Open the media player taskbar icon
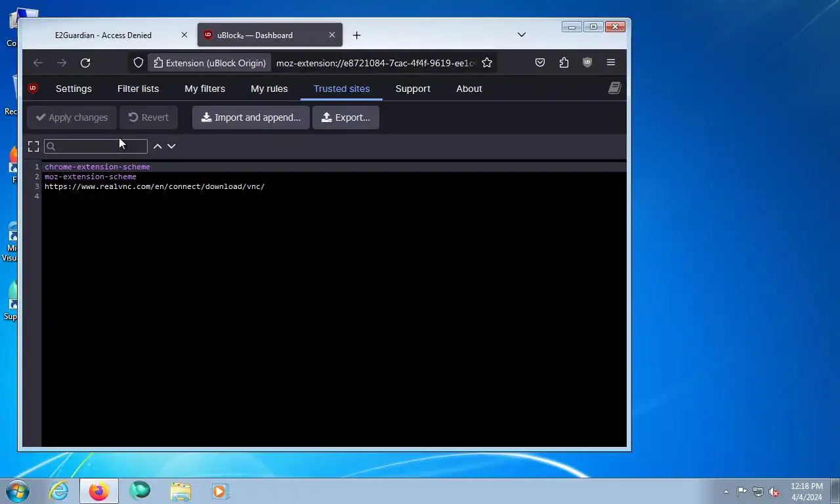Image resolution: width=840 pixels, height=504 pixels. tap(220, 491)
